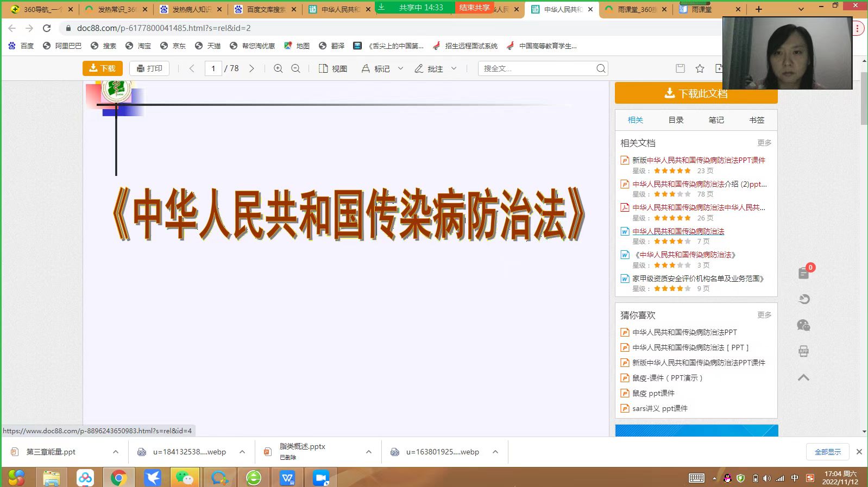Reload the page with refresh icon
868x487 pixels.
tap(47, 28)
